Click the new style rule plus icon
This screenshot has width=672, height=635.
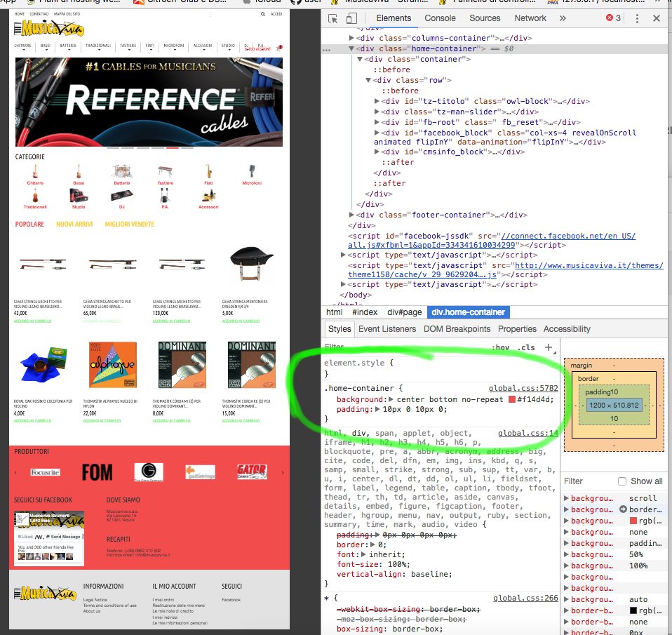point(548,347)
